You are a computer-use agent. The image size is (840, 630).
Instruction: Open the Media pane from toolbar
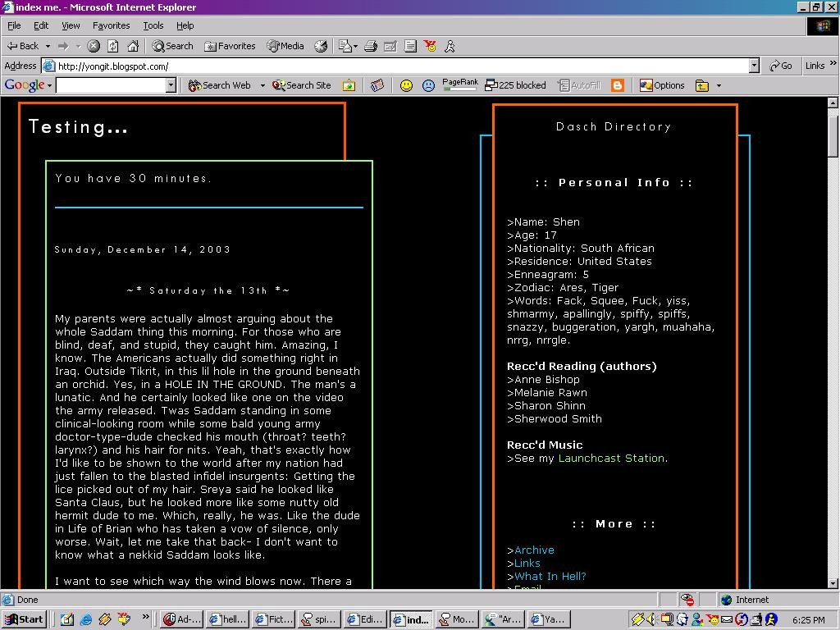coord(285,46)
